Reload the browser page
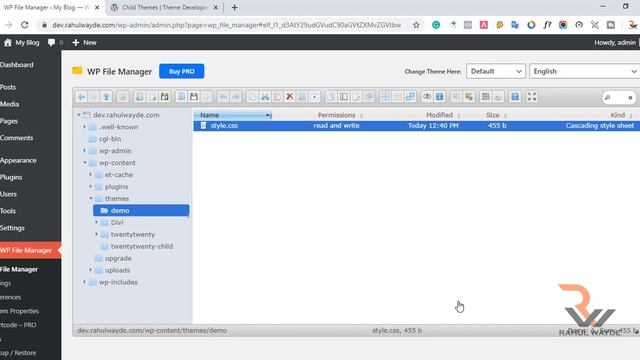640x360 pixels. pyautogui.click(x=24, y=25)
